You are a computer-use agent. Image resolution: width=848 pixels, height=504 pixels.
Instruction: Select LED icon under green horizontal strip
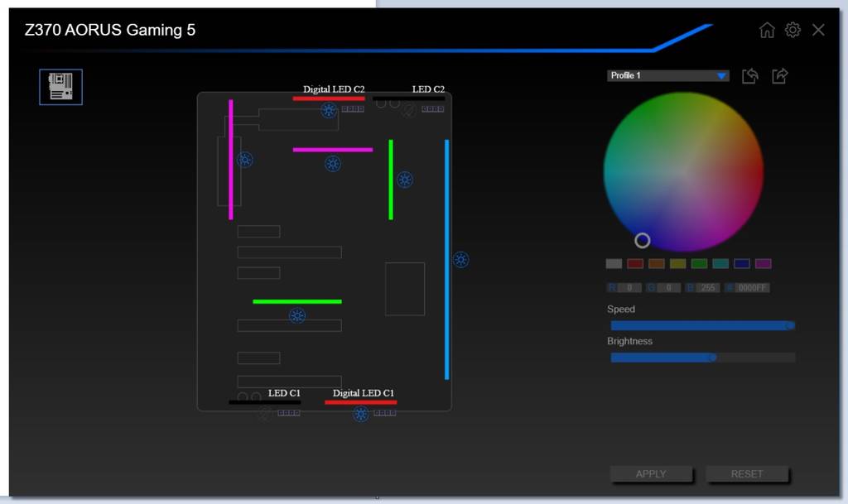297,315
